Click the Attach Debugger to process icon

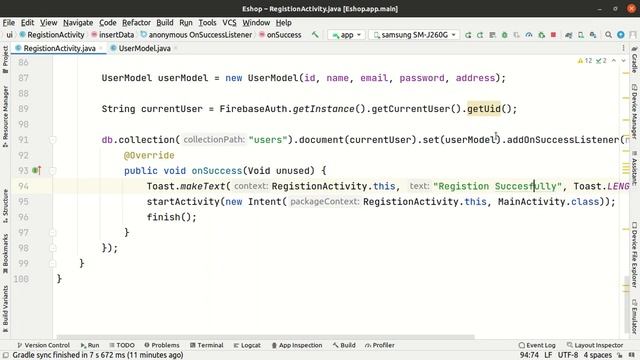(x=541, y=35)
